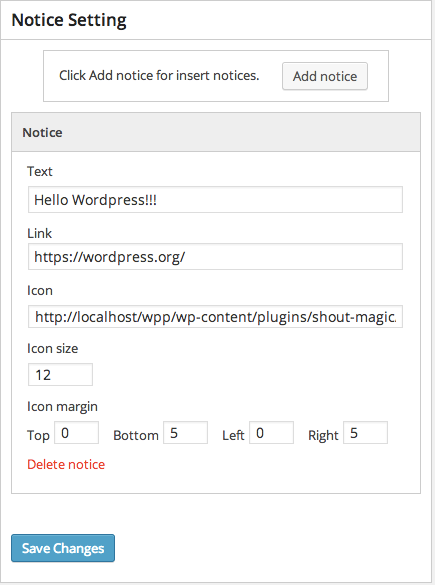Delete this notice via red link

66,464
